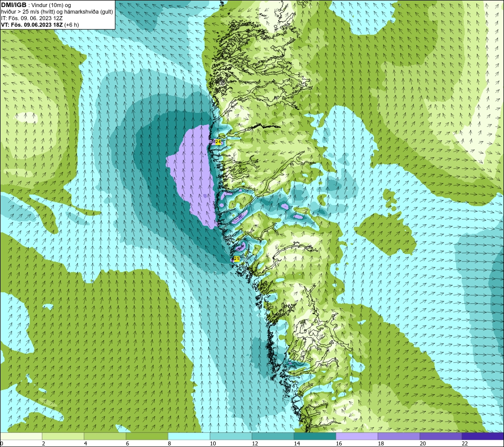The width and height of the screenshot is (504, 447).
Task: Pick the 4–6 m/s green legend swatch
Action: coord(105,436)
